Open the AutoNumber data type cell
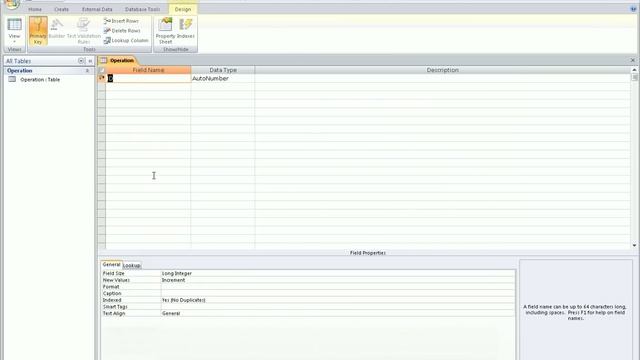This screenshot has height=360, width=640. coord(223,78)
